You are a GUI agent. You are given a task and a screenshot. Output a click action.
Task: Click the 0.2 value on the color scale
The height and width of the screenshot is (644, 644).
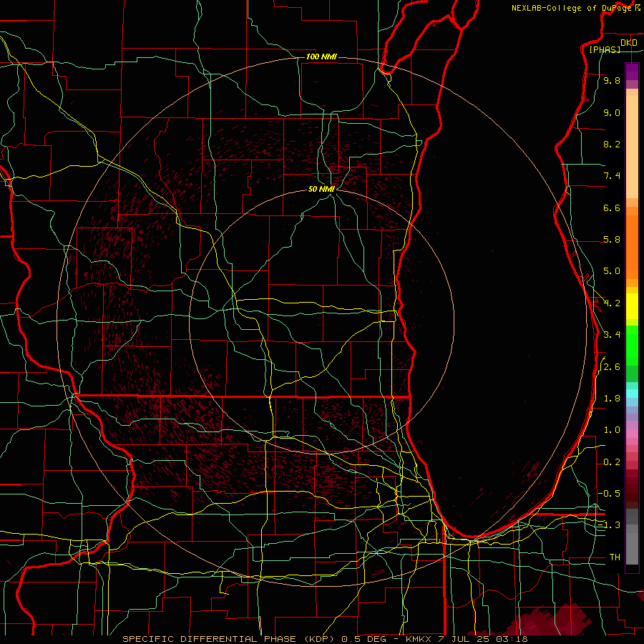612,462
